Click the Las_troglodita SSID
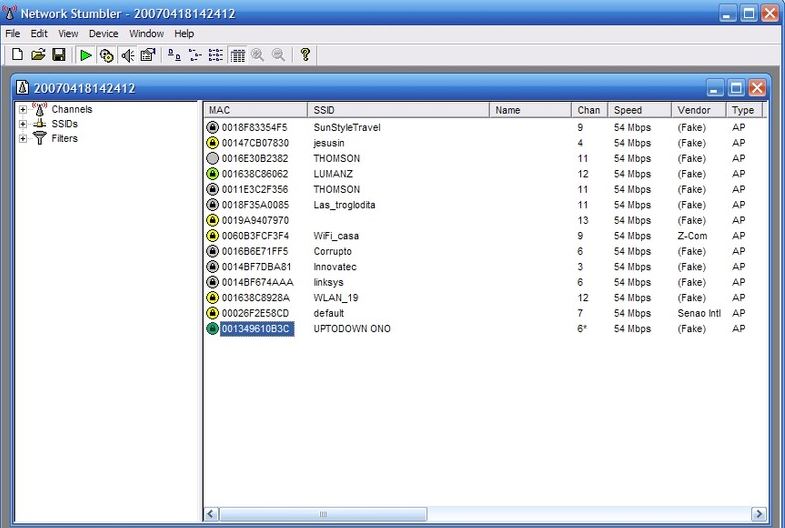Image resolution: width=785 pixels, height=528 pixels. 344,205
